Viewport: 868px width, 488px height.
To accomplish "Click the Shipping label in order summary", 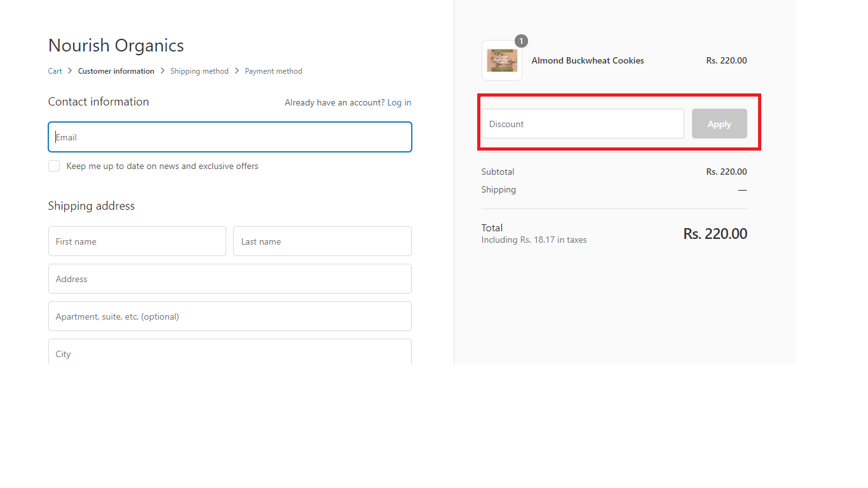I will tap(499, 189).
